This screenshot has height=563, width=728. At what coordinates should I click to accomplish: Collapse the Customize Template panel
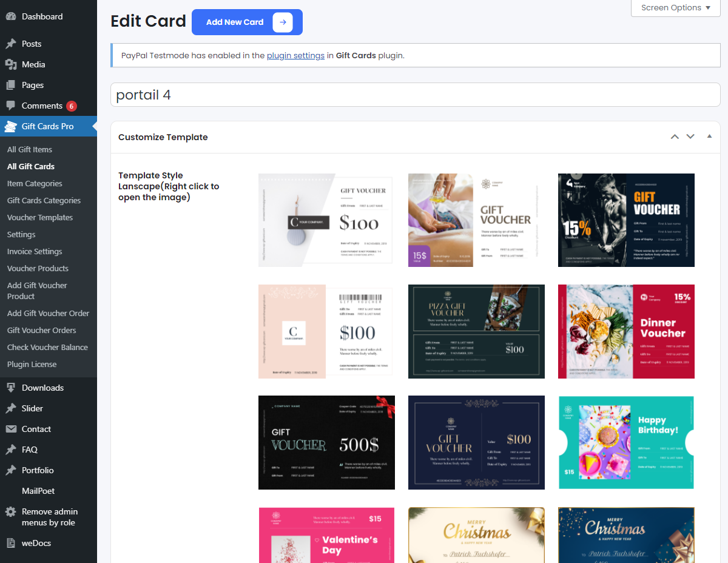[709, 137]
